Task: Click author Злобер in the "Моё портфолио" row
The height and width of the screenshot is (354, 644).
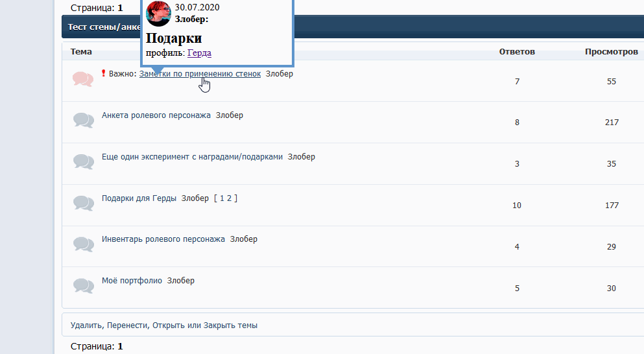Action: (x=181, y=281)
